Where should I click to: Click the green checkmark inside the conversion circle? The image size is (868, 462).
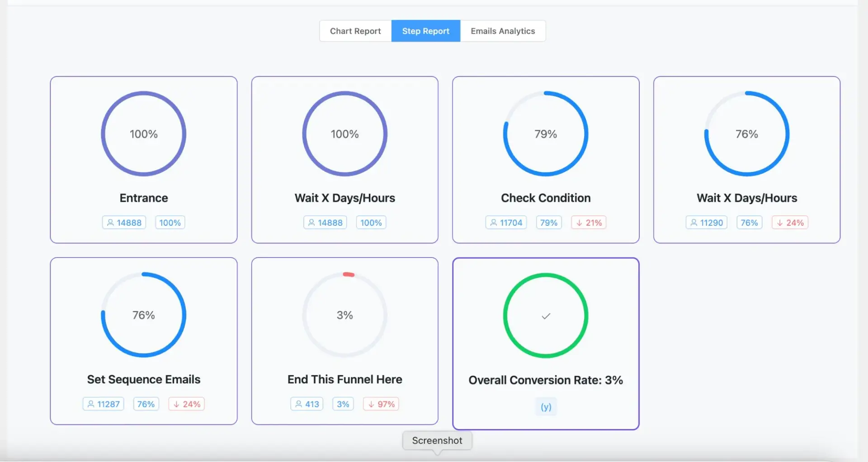click(546, 316)
